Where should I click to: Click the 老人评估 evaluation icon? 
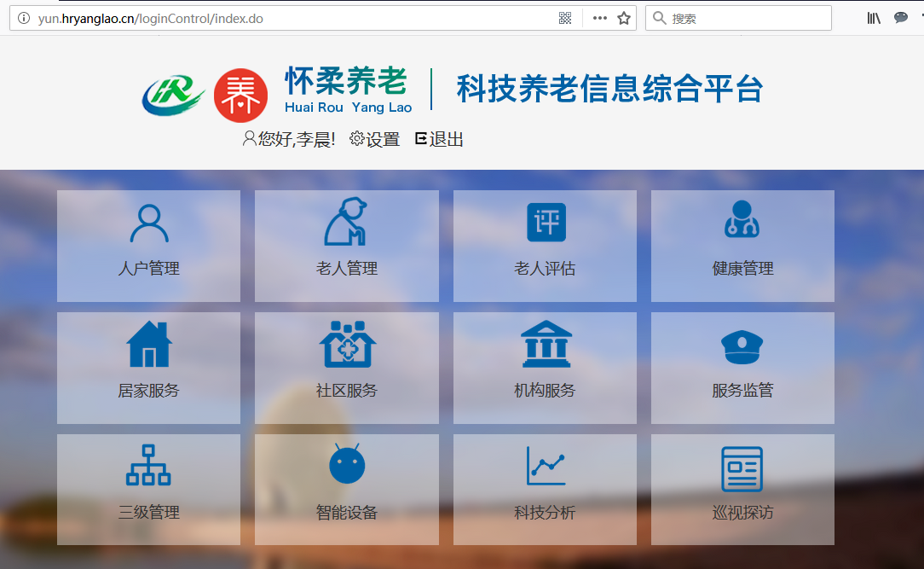click(x=546, y=223)
